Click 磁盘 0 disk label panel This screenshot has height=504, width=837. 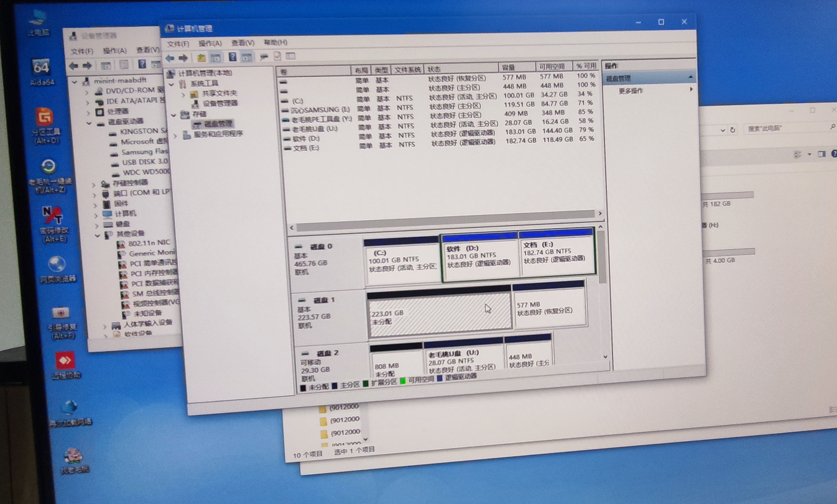coord(327,263)
